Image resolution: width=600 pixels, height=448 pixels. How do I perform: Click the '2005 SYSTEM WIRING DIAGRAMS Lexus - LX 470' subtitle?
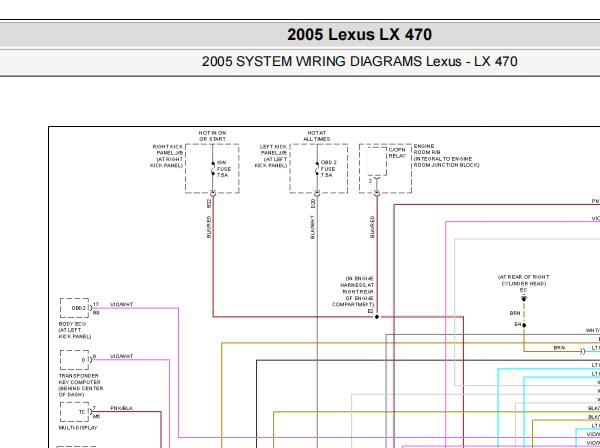(x=359, y=61)
